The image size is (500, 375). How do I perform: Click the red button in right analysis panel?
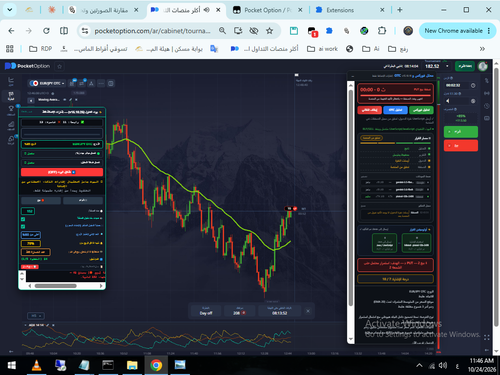(x=369, y=110)
